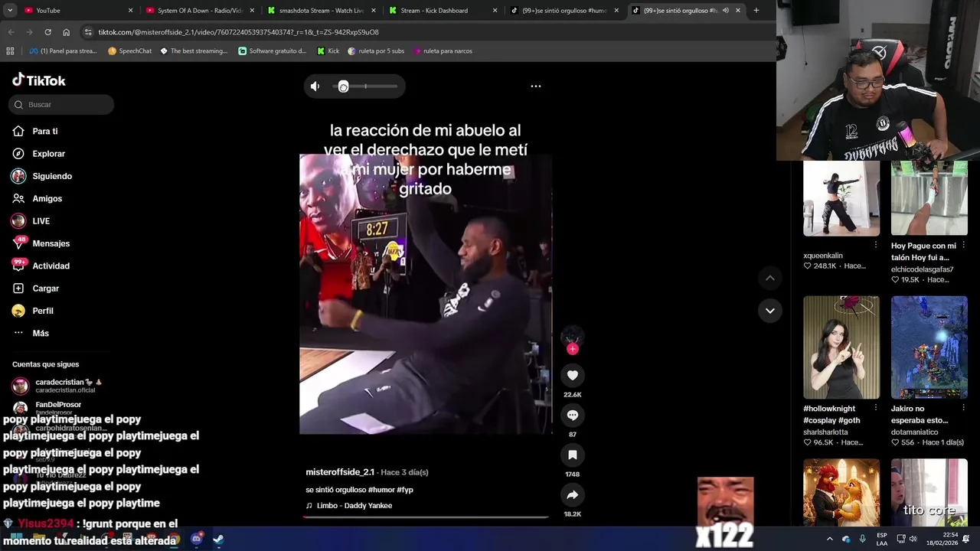Viewport: 980px width, 551px height.
Task: Follow the creator with the red plus
Action: click(x=572, y=349)
